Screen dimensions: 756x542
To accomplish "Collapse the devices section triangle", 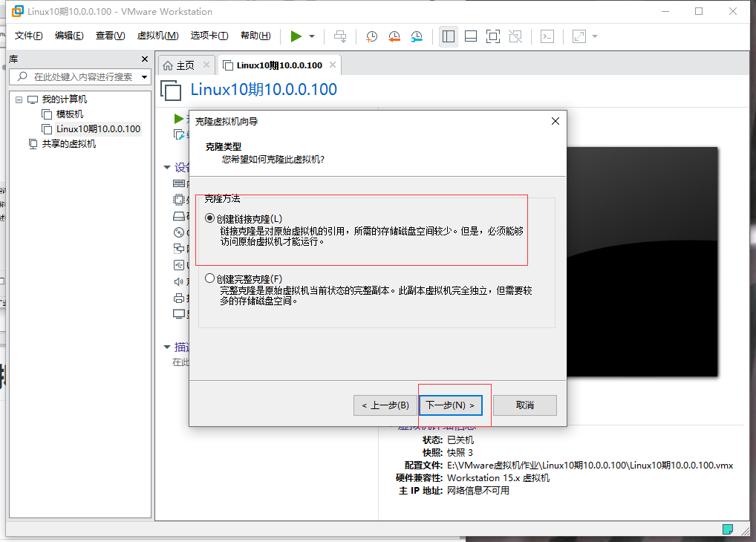I will click(167, 167).
